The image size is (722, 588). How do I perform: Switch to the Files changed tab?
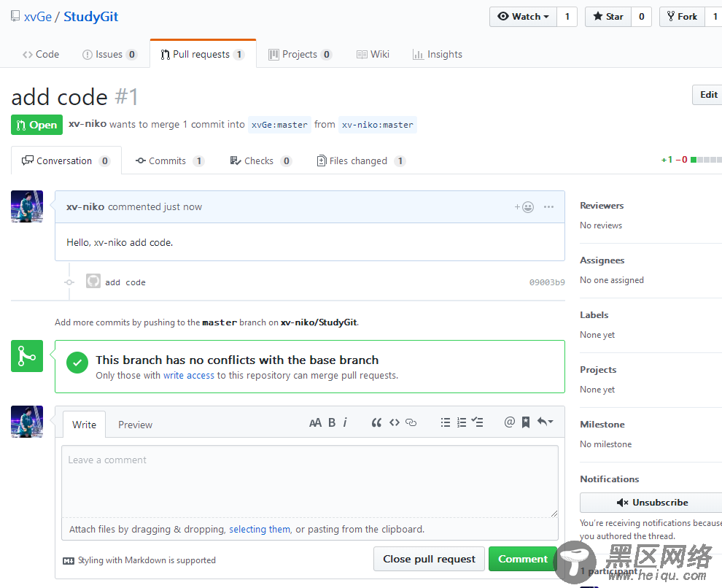pyautogui.click(x=357, y=161)
